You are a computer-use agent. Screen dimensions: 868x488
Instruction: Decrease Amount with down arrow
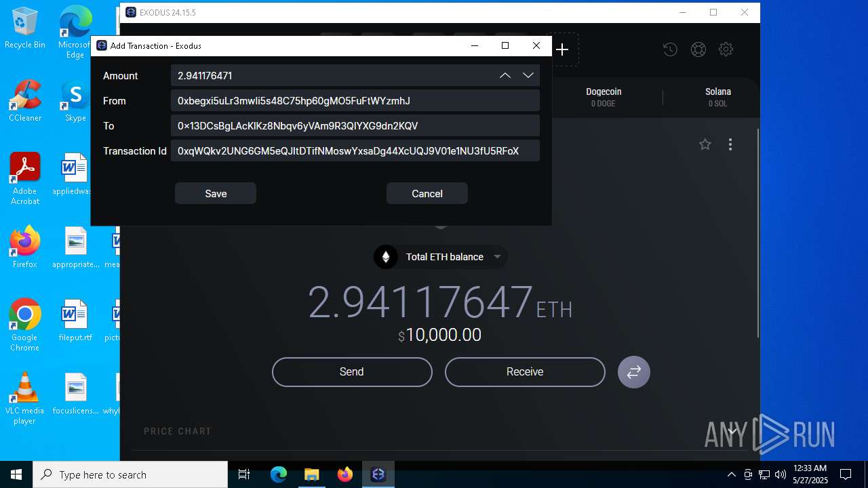(x=528, y=75)
